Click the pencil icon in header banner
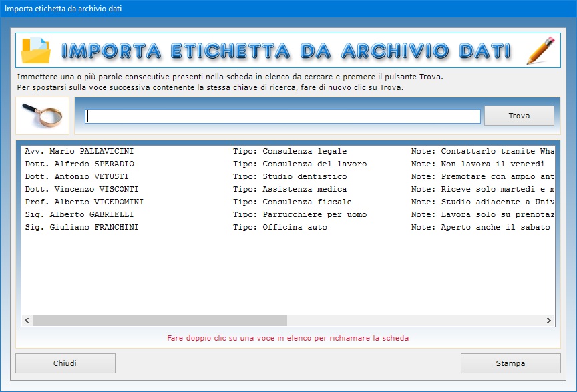This screenshot has height=392, width=577. pos(540,51)
